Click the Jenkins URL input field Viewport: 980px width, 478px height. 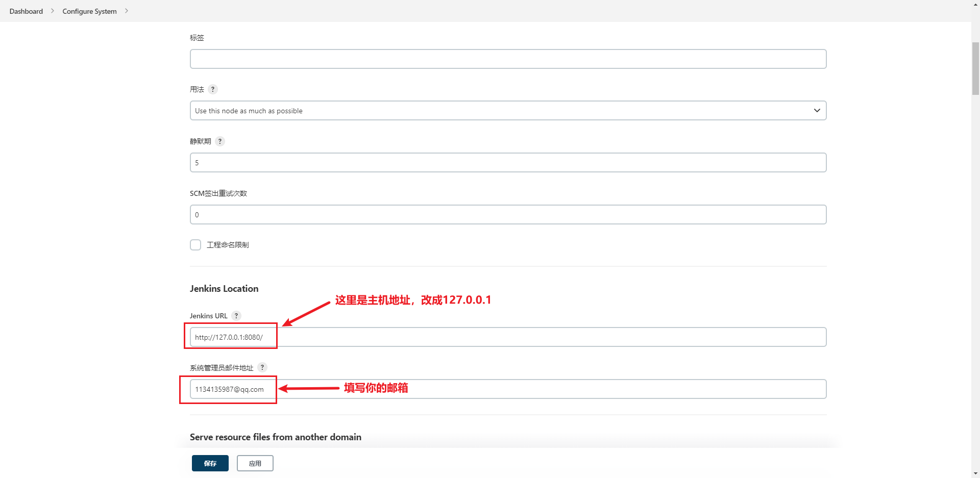pyautogui.click(x=508, y=337)
